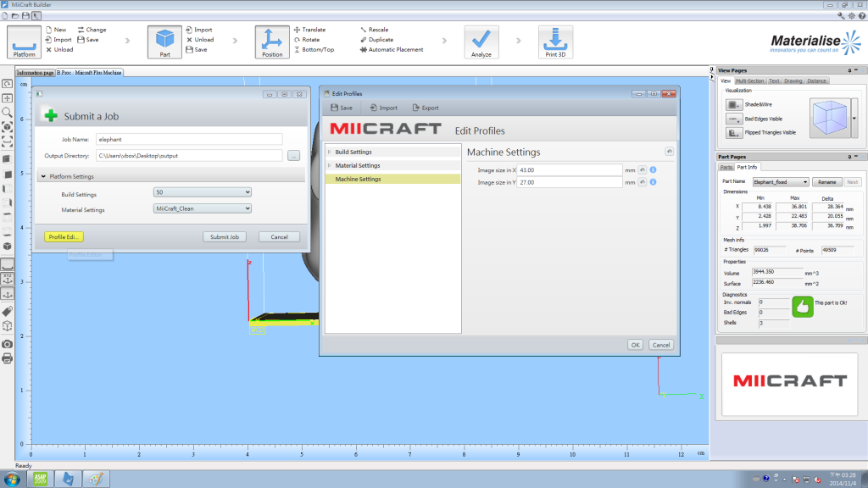Select the Rescale tool

pos(374,30)
